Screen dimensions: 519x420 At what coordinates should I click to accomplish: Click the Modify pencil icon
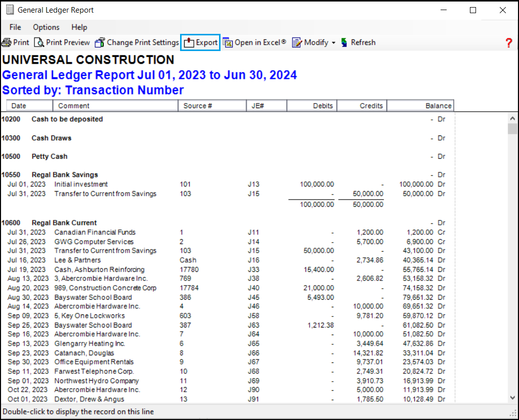pyautogui.click(x=297, y=42)
